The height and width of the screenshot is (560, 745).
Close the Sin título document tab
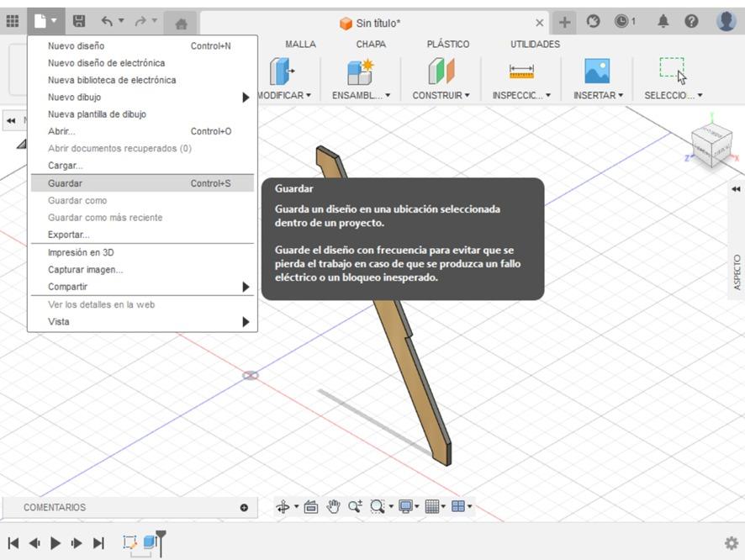pos(540,23)
